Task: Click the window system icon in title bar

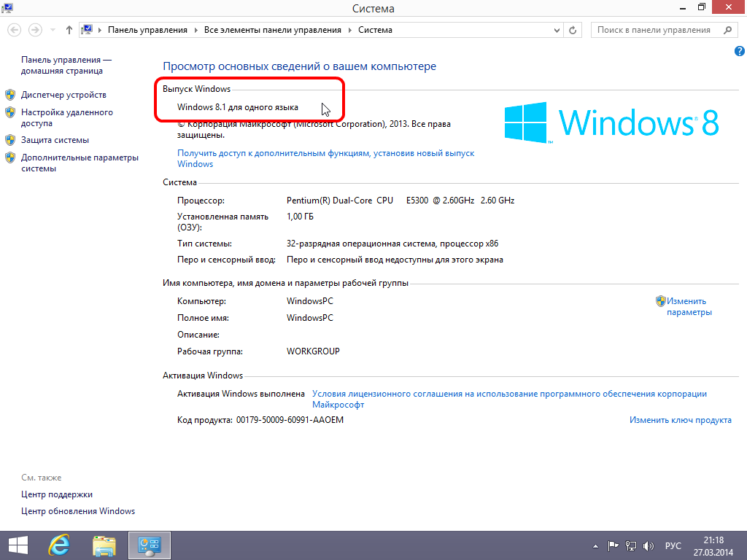Action: pos(7,7)
